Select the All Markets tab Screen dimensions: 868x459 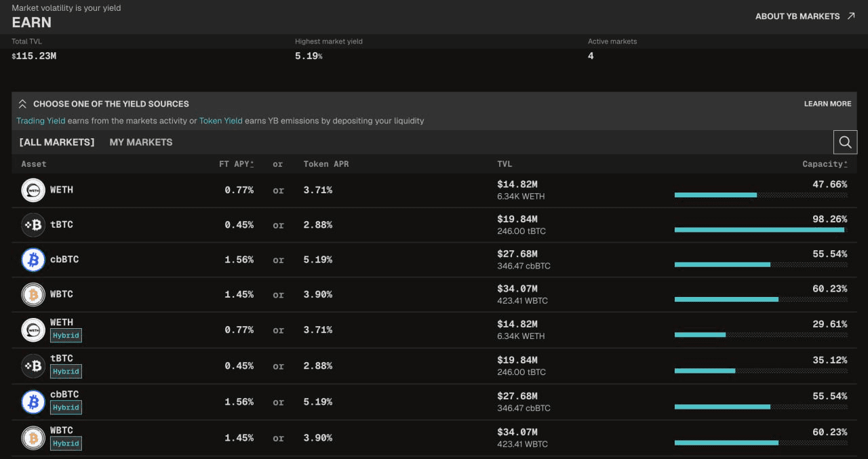57,142
